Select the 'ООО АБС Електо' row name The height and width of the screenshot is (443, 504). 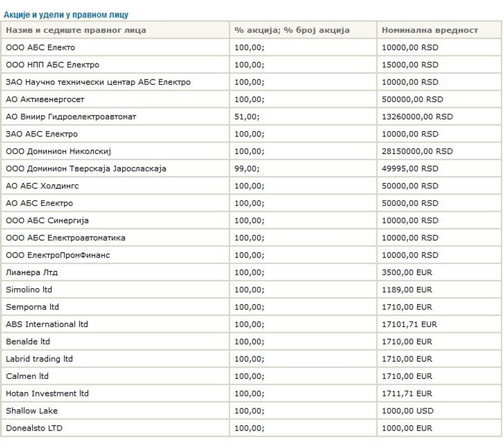[x=40, y=47]
